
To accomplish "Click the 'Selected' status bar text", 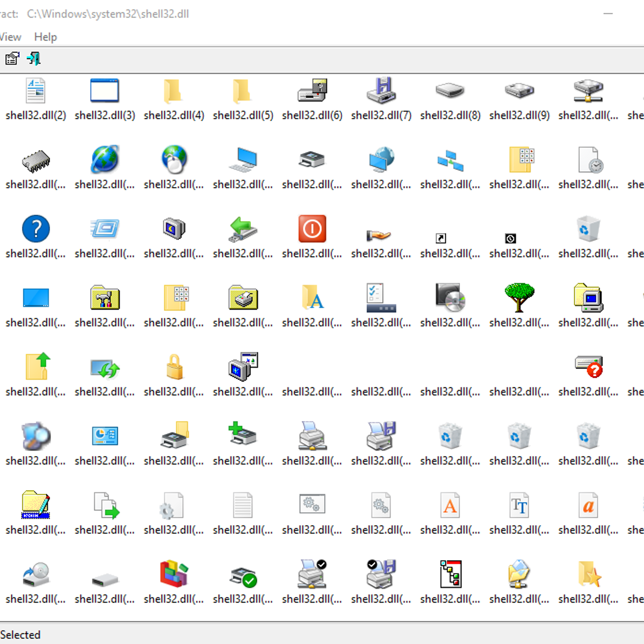I will click(20, 635).
